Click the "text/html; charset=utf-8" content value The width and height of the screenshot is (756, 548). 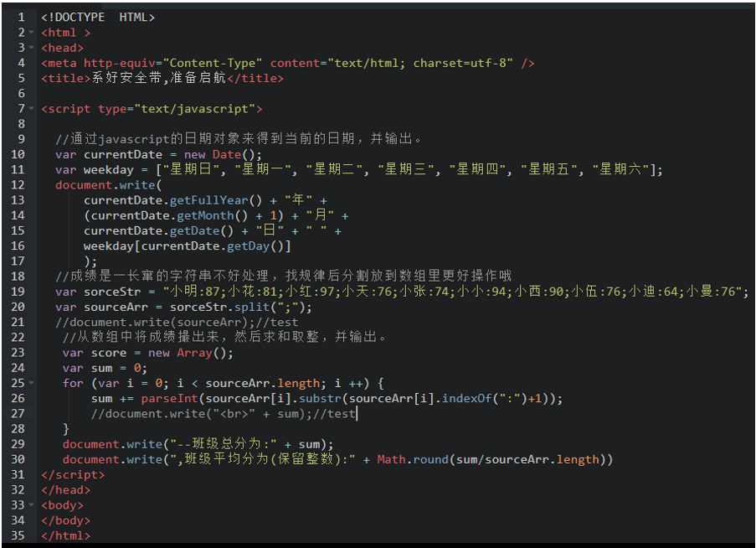point(420,63)
